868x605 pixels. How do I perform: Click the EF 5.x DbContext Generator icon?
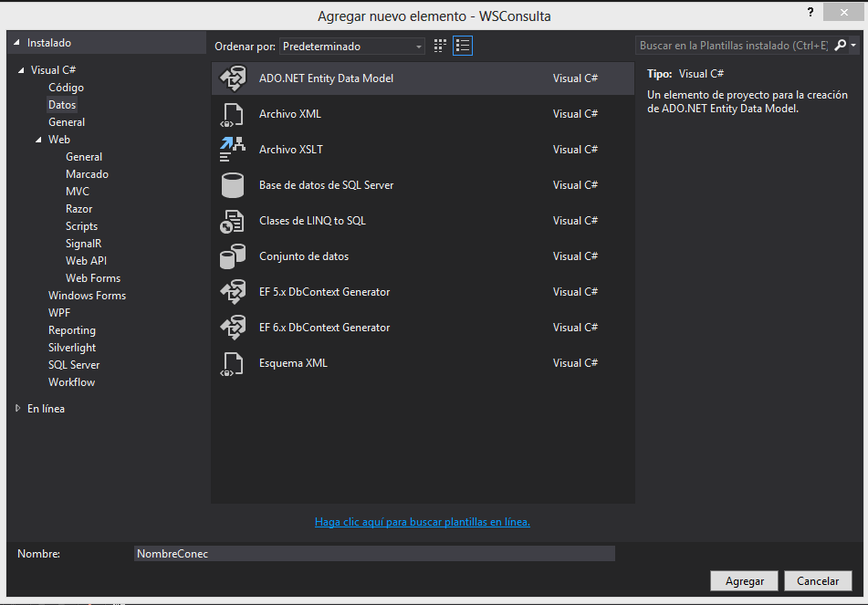pos(233,292)
